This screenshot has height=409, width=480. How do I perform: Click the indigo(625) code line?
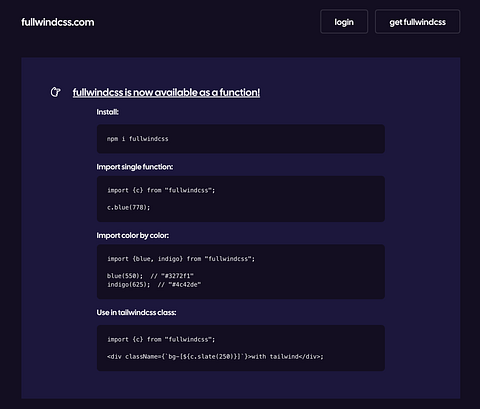[x=129, y=284]
